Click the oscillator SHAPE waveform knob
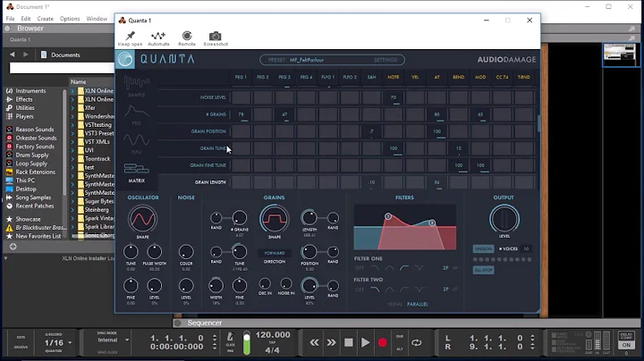 (142, 219)
